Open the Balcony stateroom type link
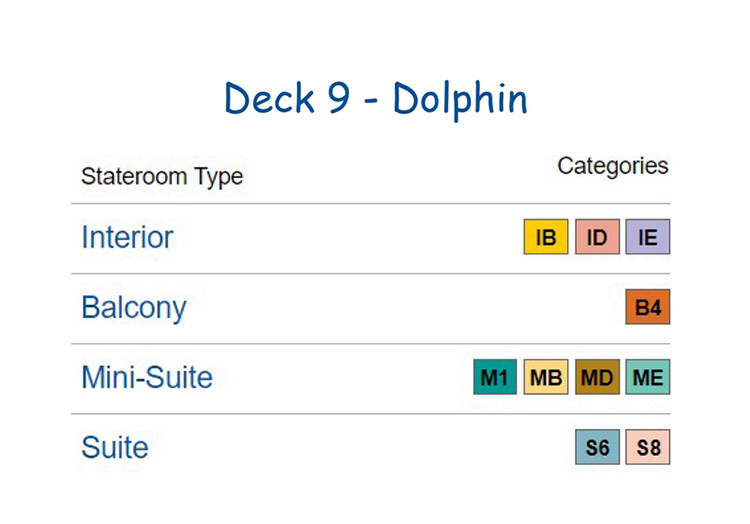This screenshot has width=750, height=524. pos(134,308)
